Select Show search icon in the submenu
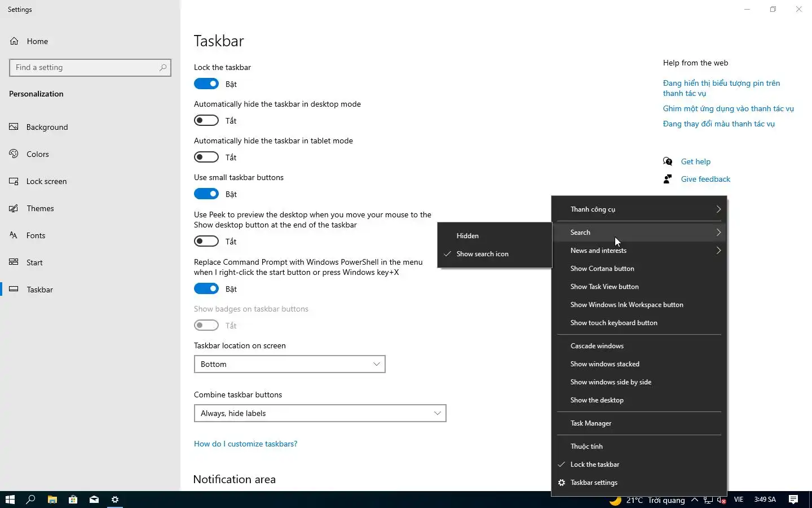The image size is (812, 508). (495, 254)
